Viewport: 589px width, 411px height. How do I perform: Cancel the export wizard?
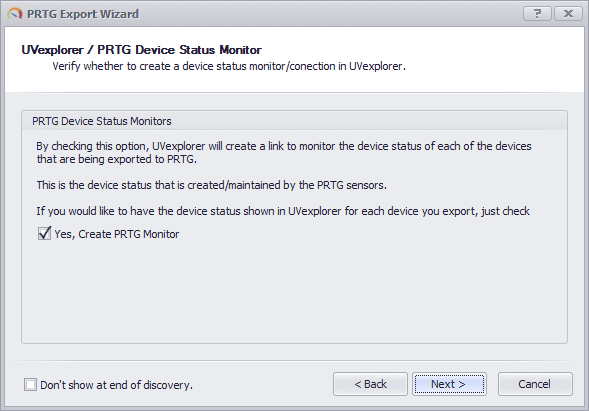click(x=535, y=384)
